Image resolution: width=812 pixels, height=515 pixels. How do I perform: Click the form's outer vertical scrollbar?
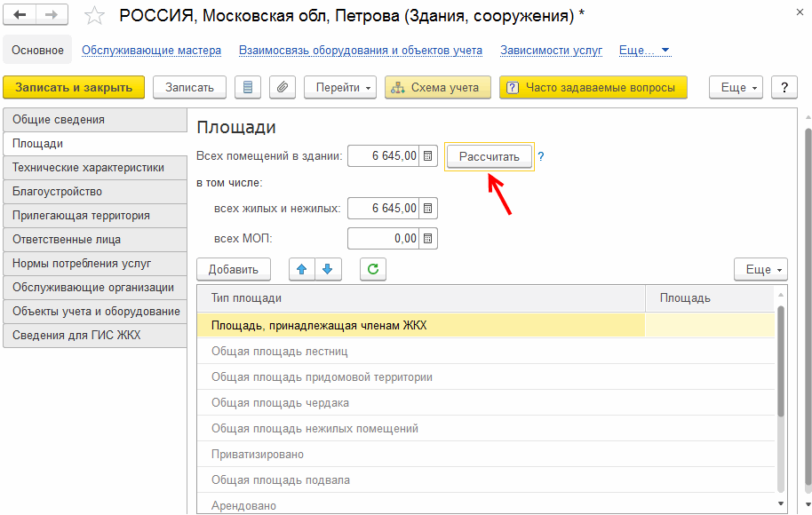(808, 308)
